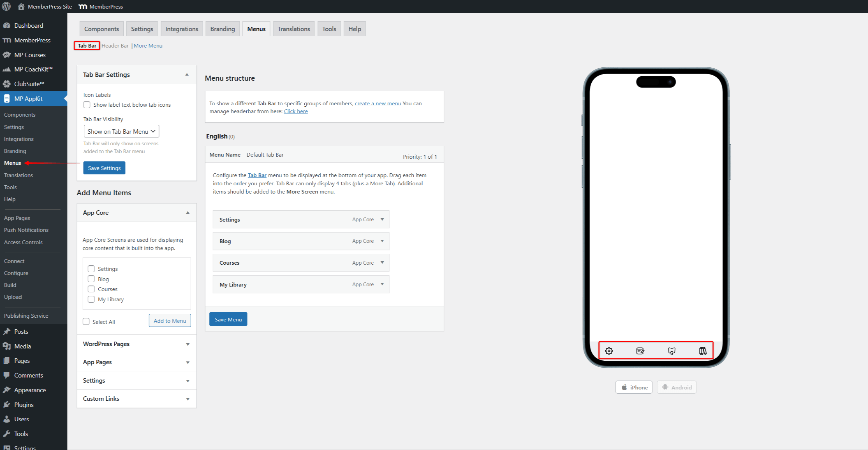Tick the Select All checkbox

coord(86,322)
